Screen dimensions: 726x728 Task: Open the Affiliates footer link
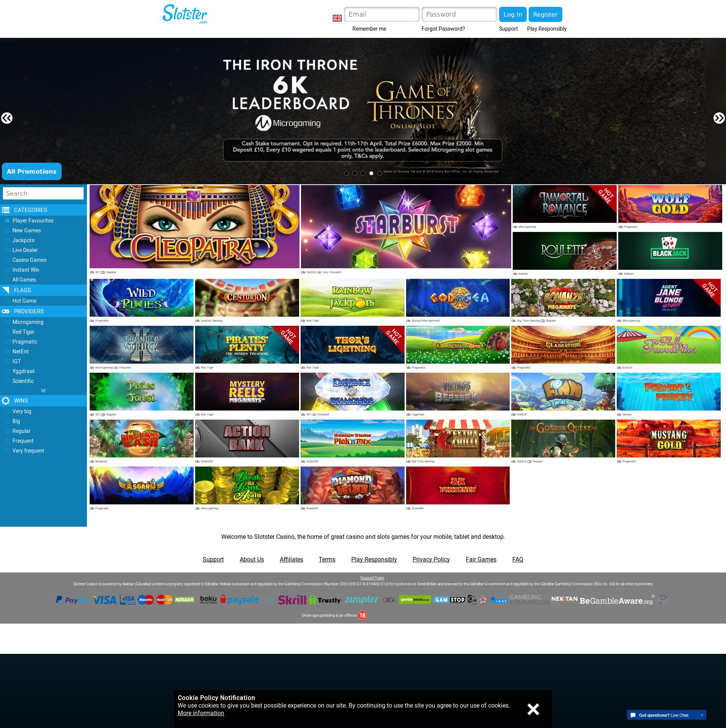tap(292, 559)
